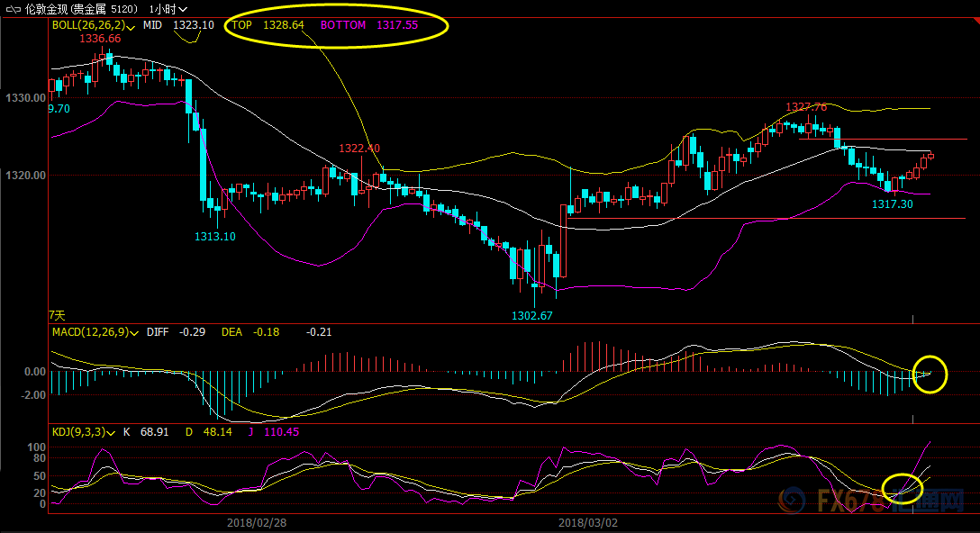Click the MACD -2.00 axis level
Viewport: 980px width, 533px height.
coord(33,395)
